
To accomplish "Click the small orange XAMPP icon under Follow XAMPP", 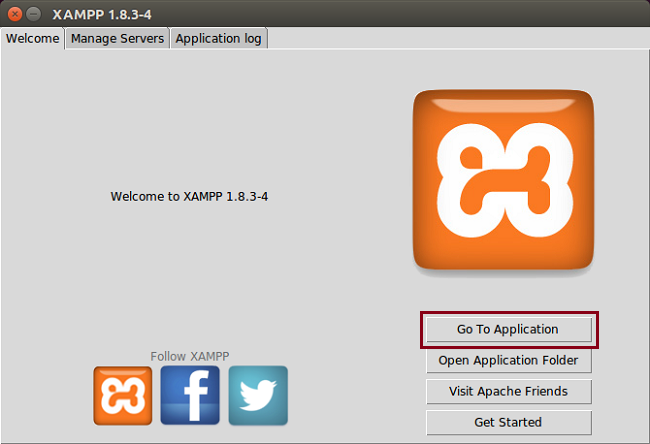I will click(123, 395).
